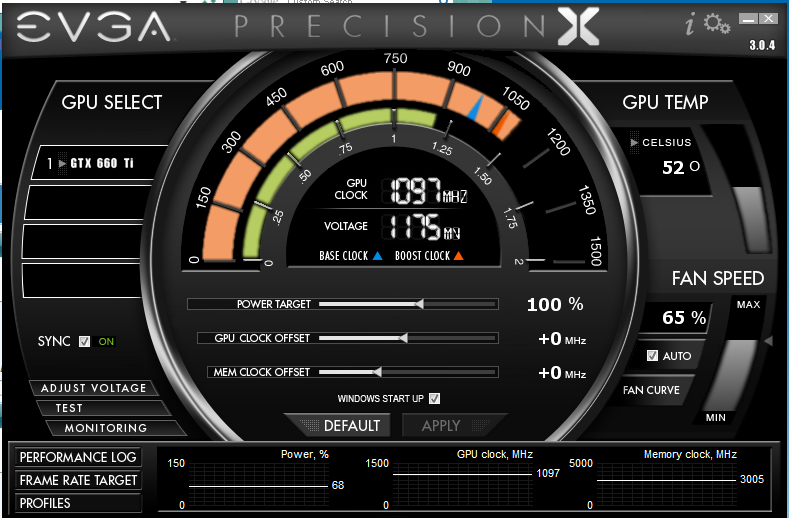Click the Power Target slider handle
789x518 pixels.
tap(420, 304)
